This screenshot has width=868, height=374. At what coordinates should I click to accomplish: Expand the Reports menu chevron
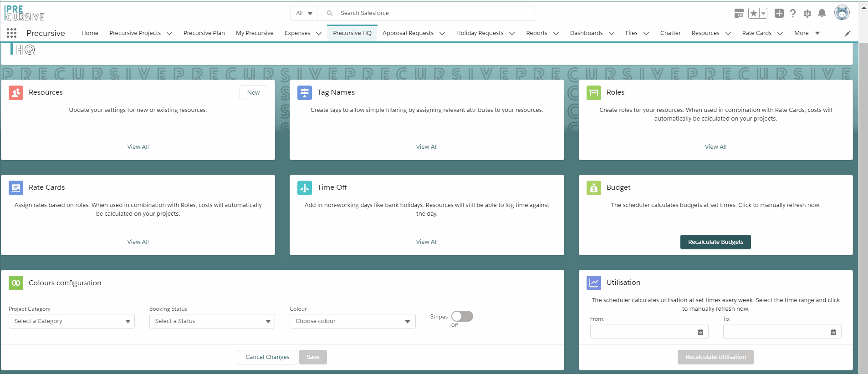click(x=556, y=33)
